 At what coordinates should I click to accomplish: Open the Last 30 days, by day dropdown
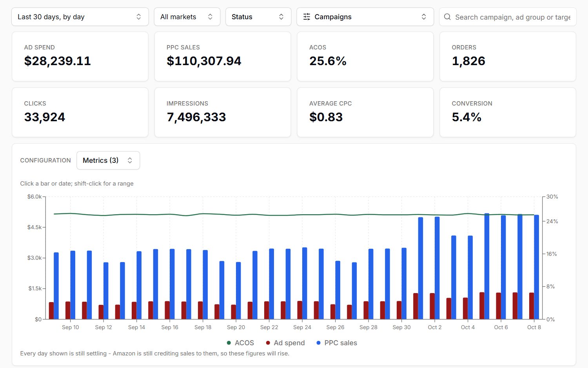click(80, 17)
